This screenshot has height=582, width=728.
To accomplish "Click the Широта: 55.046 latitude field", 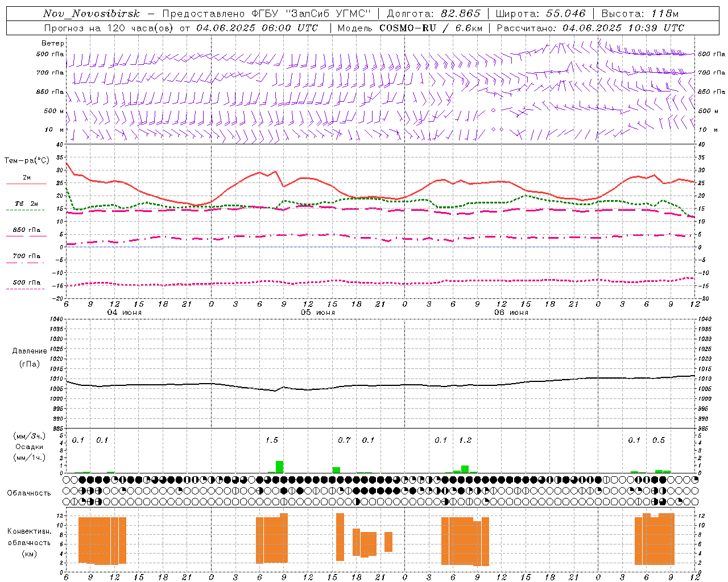I will tap(540, 14).
